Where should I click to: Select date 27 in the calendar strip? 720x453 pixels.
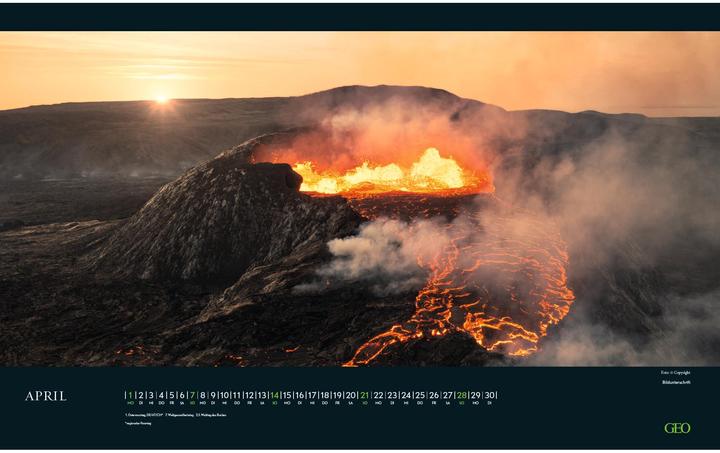click(448, 395)
